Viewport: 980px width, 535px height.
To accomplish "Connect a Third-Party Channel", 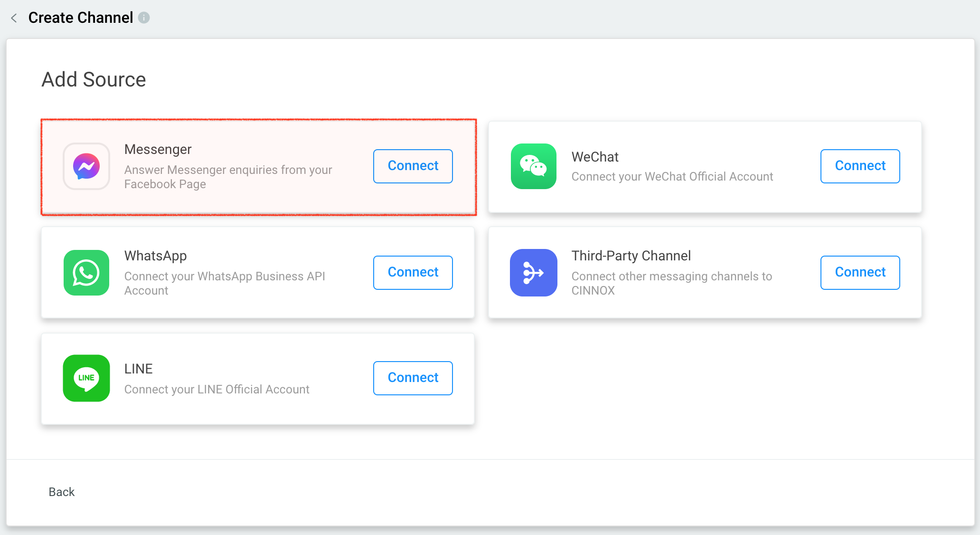I will pos(860,272).
